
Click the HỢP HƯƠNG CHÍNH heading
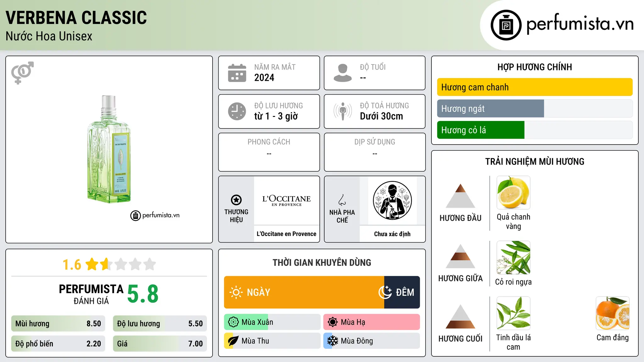pos(535,67)
